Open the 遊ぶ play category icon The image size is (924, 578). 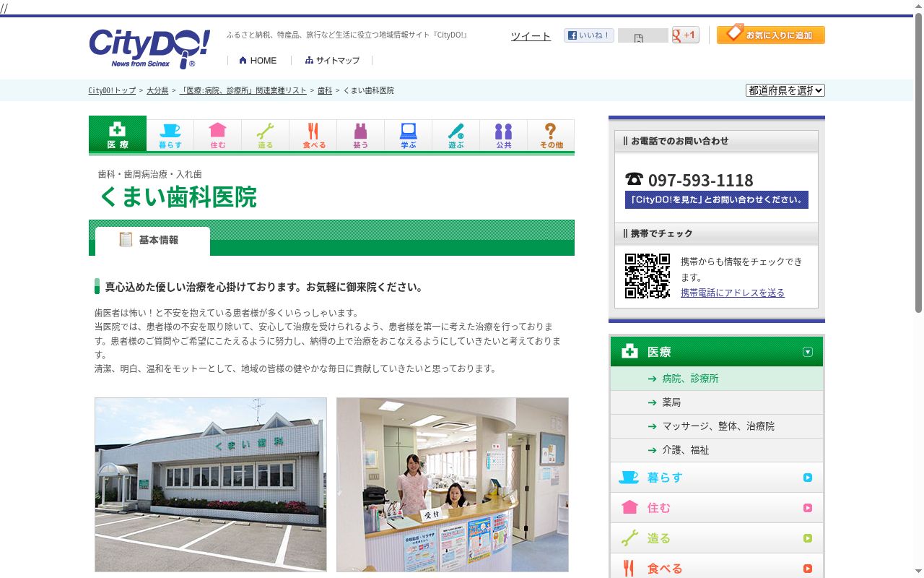456,135
